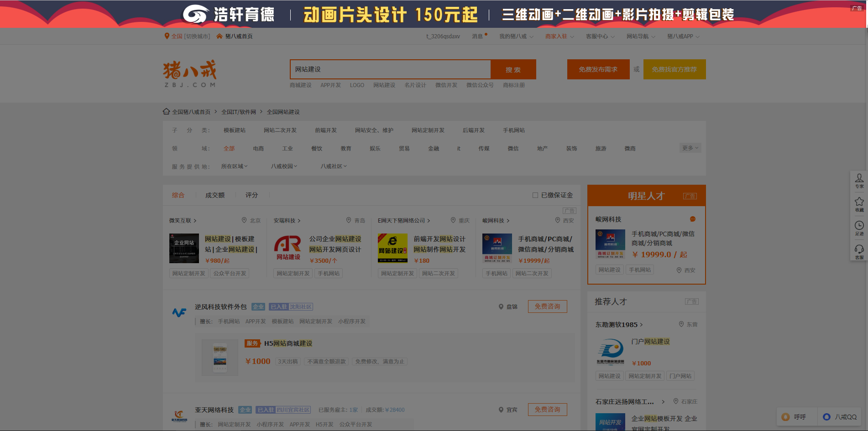
Task: Click the 切换城市 link
Action: tap(197, 36)
